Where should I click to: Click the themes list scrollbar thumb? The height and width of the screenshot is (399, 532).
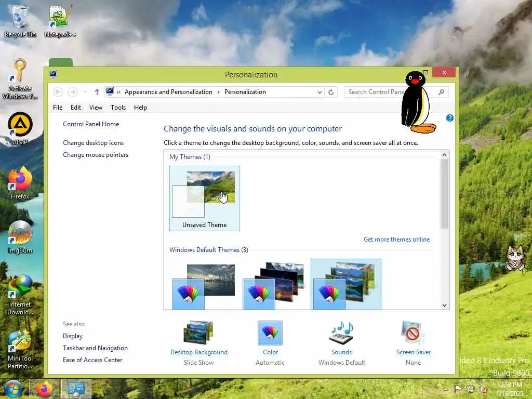point(445,194)
